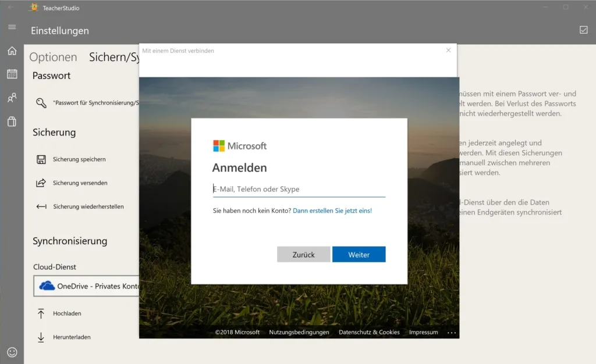The width and height of the screenshot is (596, 364).
Task: Click the smiley feedback icon
Action: (x=12, y=352)
